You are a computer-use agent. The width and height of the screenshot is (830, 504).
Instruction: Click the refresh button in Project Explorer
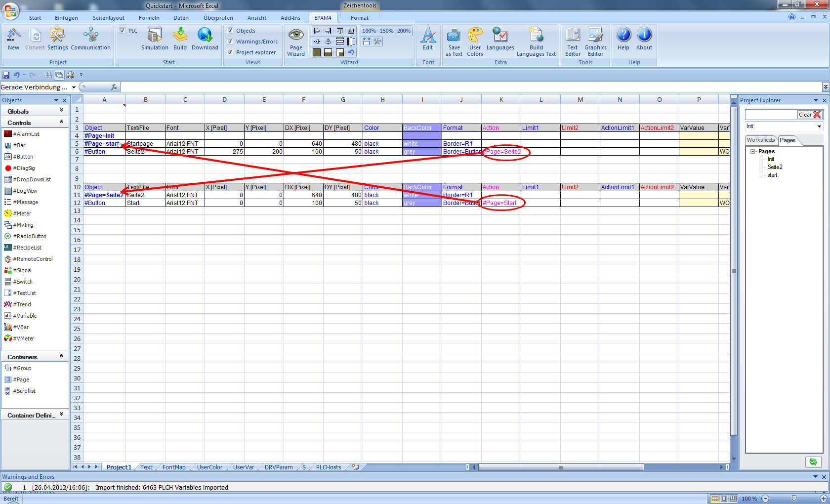(x=813, y=462)
